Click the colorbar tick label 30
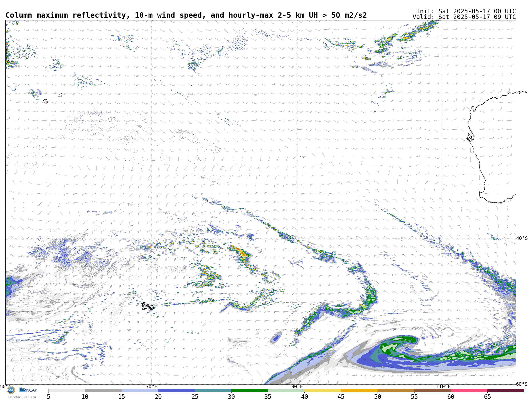This screenshot has width=532, height=400. [x=231, y=397]
